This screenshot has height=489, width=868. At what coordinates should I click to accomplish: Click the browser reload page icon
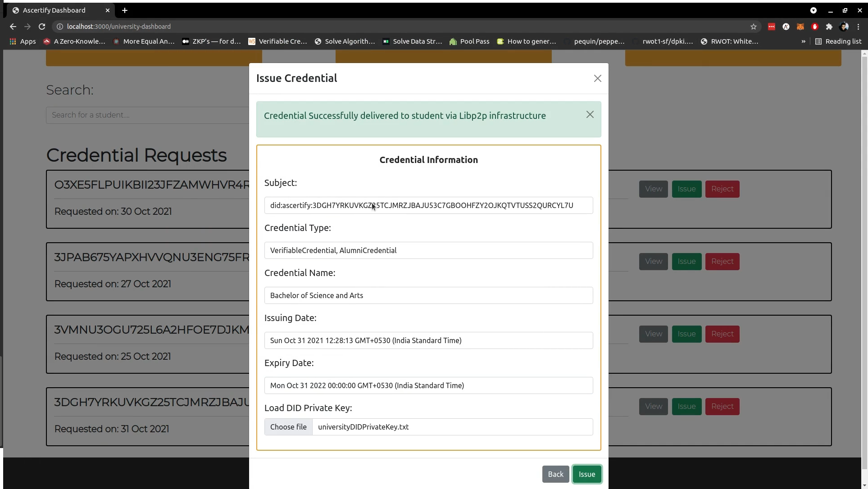pyautogui.click(x=42, y=27)
